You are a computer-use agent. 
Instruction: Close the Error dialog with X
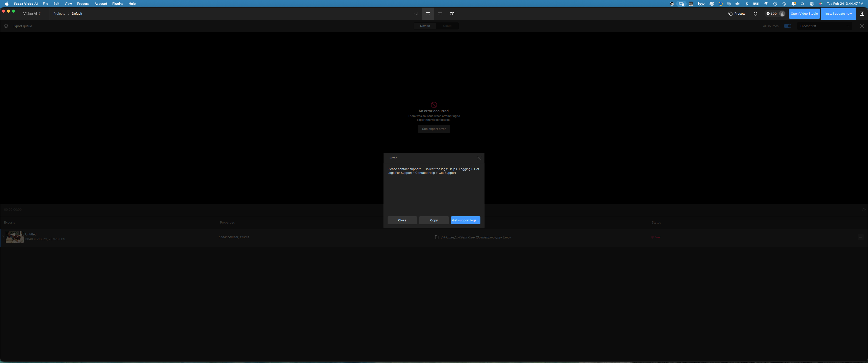pos(479,158)
